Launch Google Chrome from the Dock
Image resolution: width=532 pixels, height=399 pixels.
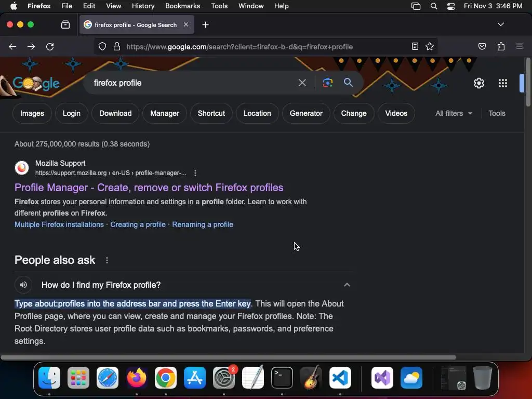(166, 378)
